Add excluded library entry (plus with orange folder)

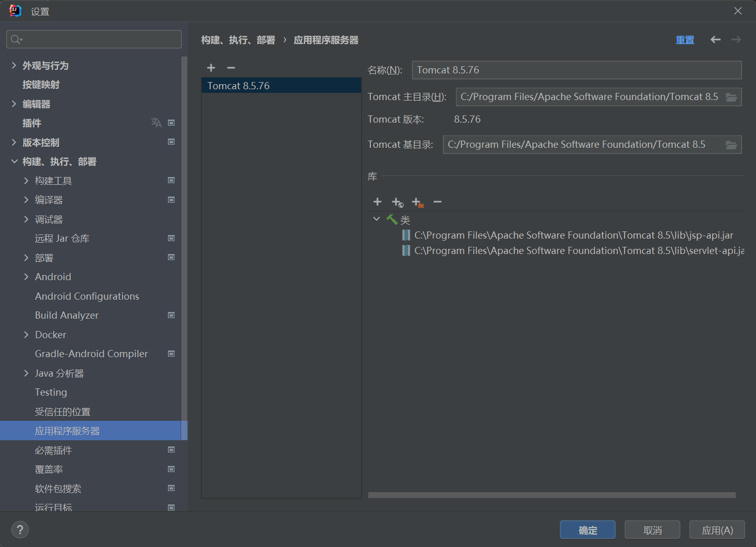coord(418,202)
